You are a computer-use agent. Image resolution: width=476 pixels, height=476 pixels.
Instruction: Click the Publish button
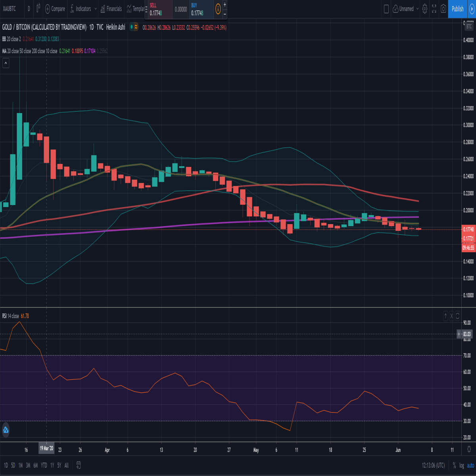coord(457,9)
